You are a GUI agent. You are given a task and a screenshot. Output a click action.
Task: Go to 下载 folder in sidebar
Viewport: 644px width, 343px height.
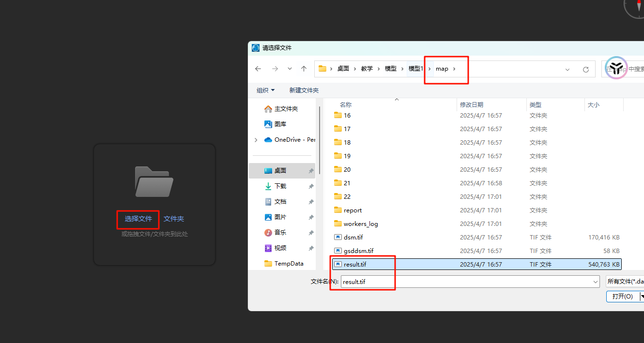point(280,186)
